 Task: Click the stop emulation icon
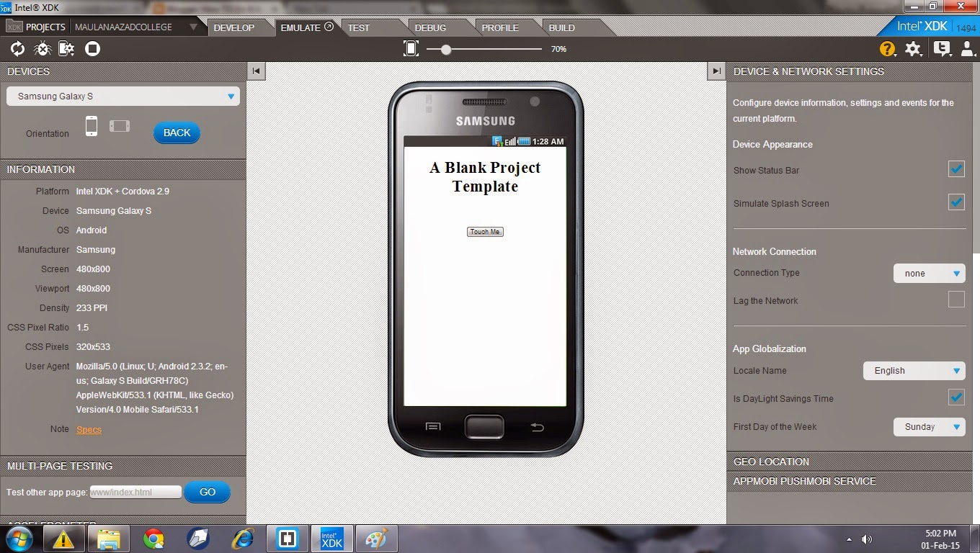coord(92,49)
